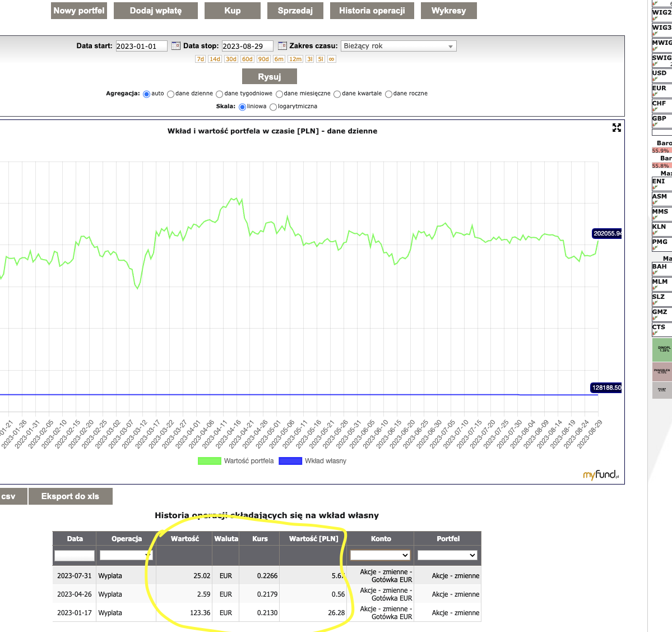The image size is (672, 632).
Task: Open the Zakres czasu dropdown
Action: click(398, 46)
